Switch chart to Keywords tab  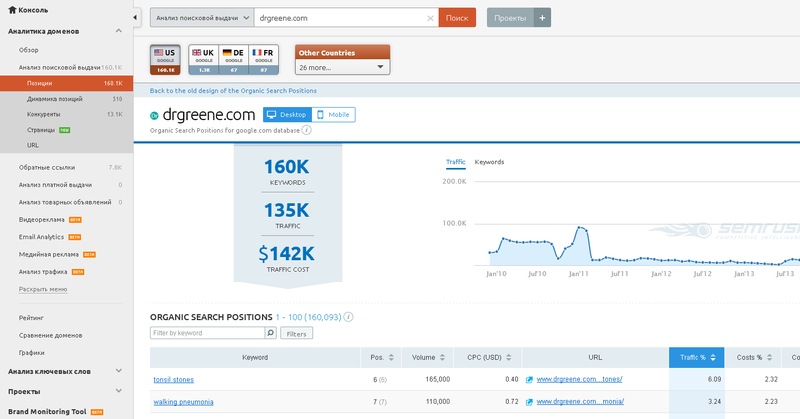[x=489, y=162]
